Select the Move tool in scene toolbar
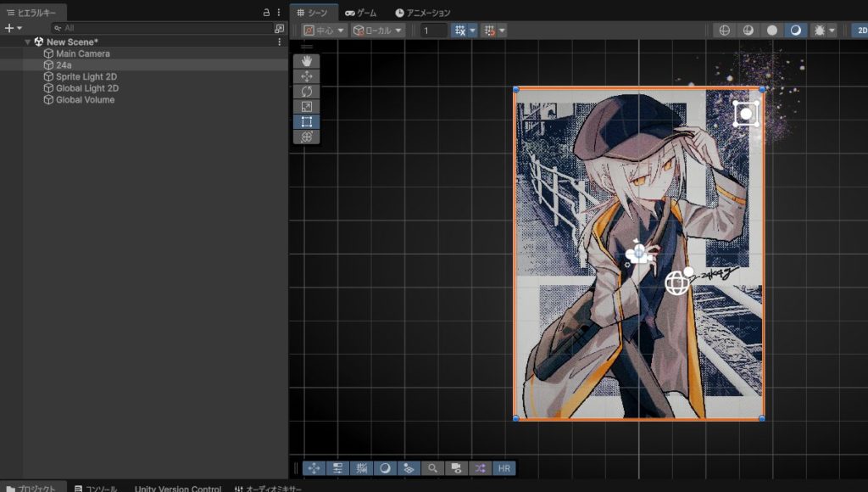868x492 pixels. click(306, 76)
